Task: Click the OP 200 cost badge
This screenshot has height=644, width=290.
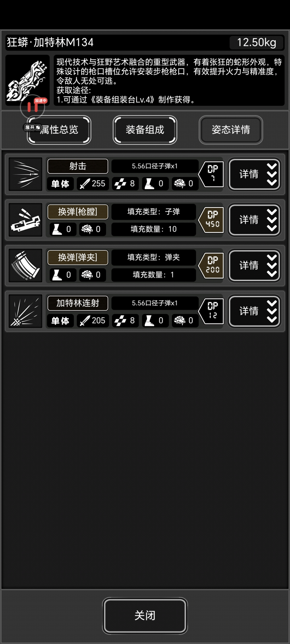Action: [211, 265]
